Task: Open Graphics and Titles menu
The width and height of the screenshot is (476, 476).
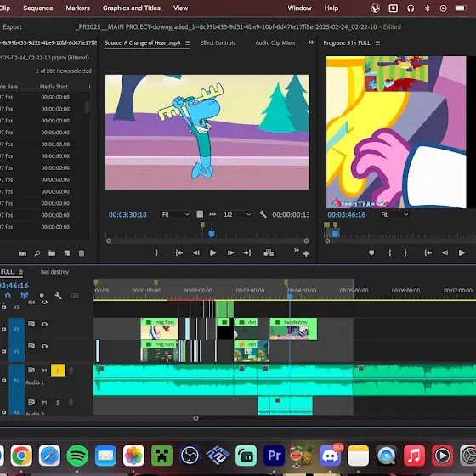Action: 132,8
